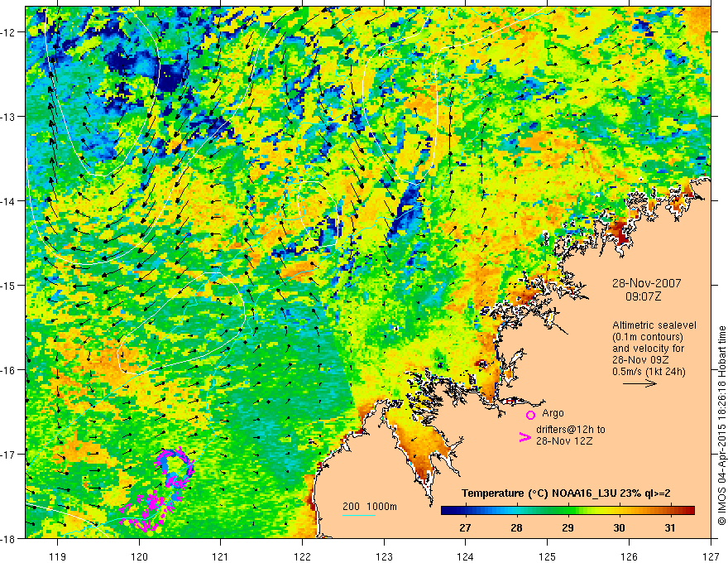
Task: Click latitude axis label -17
Action: pos(8,455)
